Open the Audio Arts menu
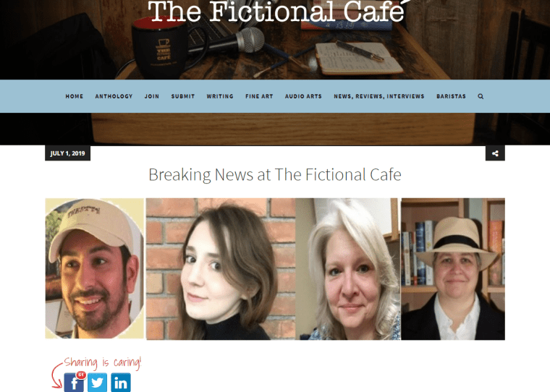 point(303,96)
